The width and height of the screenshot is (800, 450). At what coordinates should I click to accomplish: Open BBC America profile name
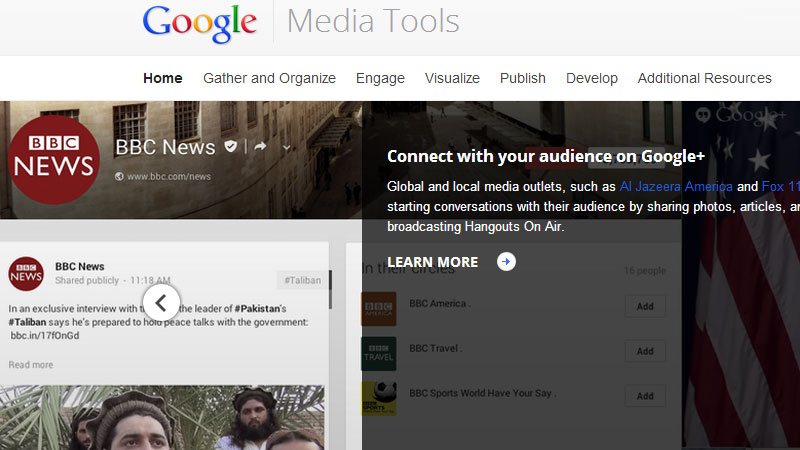pyautogui.click(x=438, y=304)
